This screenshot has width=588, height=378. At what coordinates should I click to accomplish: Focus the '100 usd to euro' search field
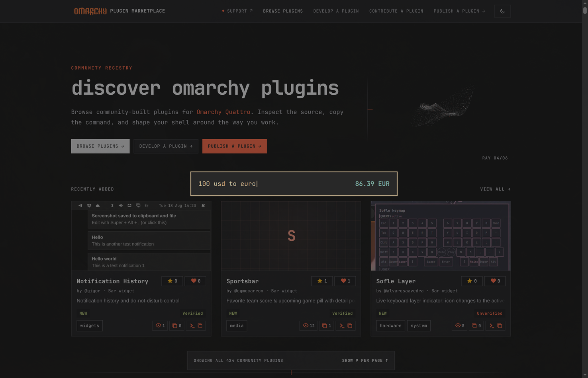click(x=294, y=184)
